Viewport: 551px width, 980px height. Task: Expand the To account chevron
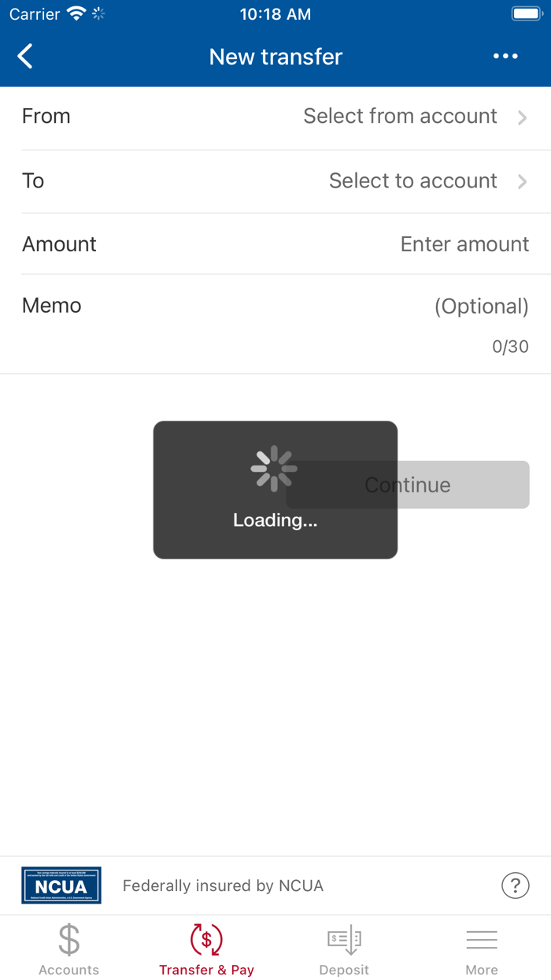[522, 182]
